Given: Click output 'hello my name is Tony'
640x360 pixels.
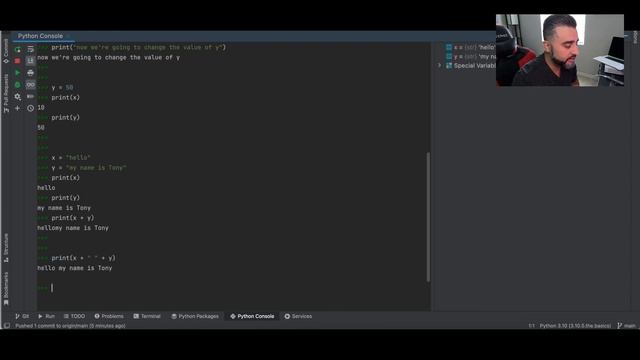Looking at the screenshot, I should pyautogui.click(x=75, y=268).
